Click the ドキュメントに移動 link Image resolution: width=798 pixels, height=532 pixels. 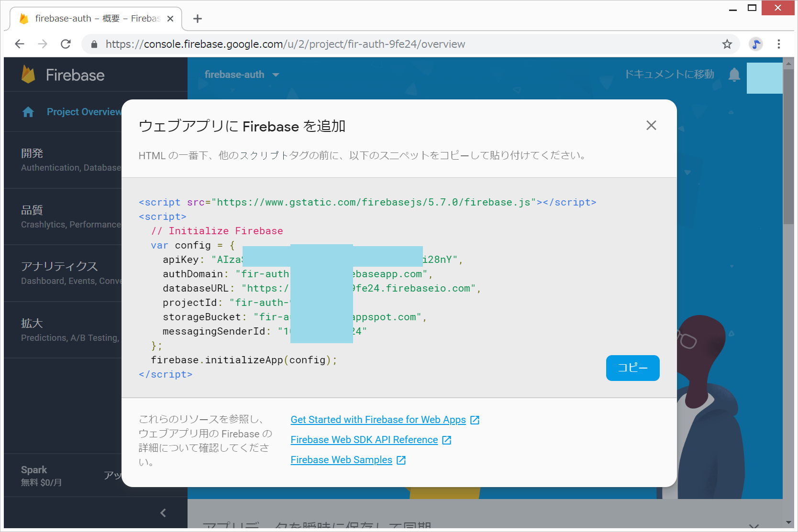click(x=669, y=75)
